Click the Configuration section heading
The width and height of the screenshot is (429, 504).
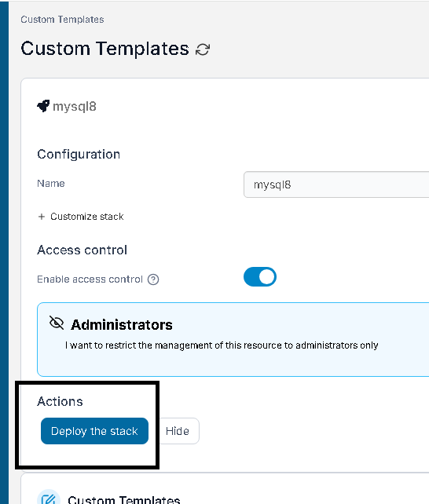tap(79, 155)
